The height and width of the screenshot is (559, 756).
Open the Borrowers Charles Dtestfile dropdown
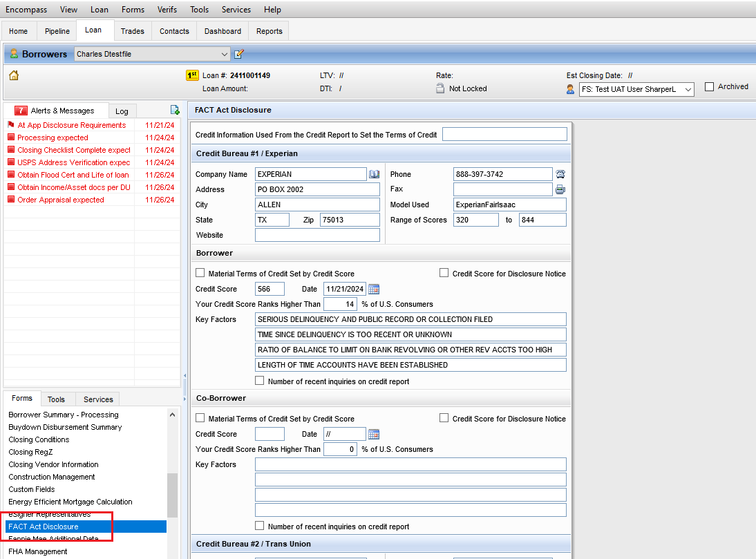click(x=152, y=54)
